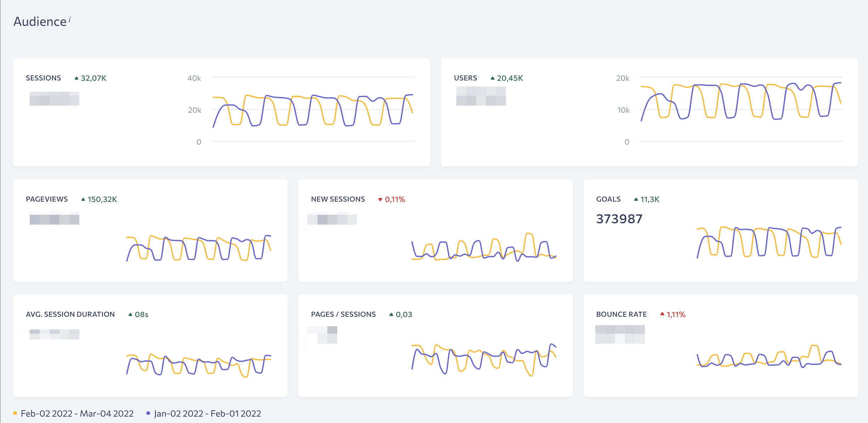Click the Audience heading
The width and height of the screenshot is (868, 423).
tap(40, 22)
